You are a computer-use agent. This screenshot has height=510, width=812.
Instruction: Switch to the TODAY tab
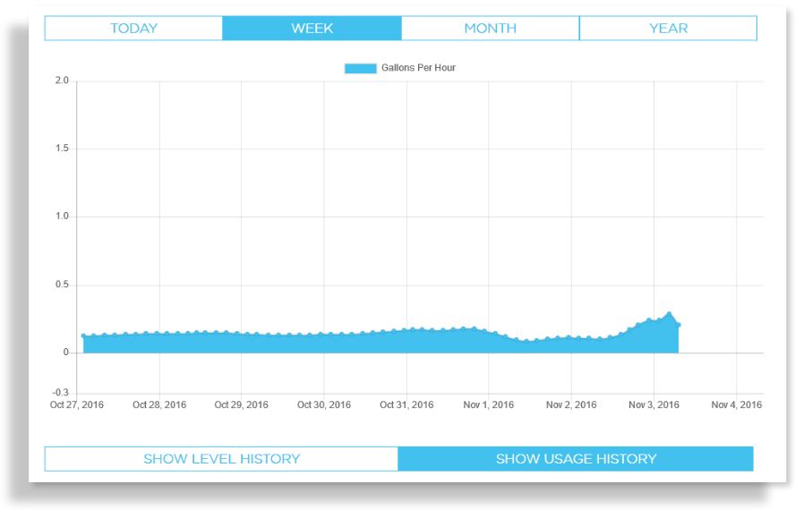[x=133, y=29]
